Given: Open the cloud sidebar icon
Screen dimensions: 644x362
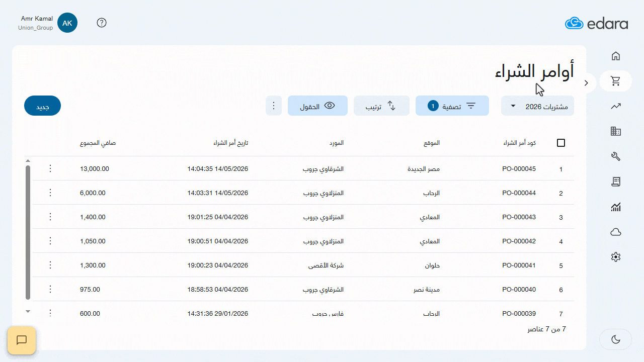Looking at the screenshot, I should 616,232.
